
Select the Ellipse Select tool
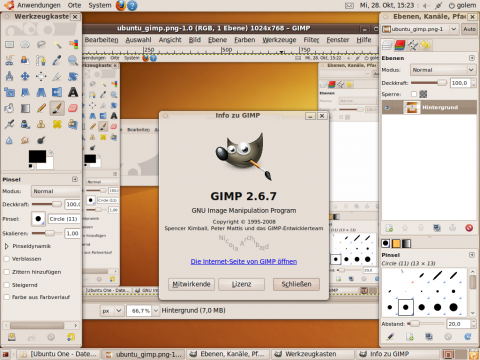pyautogui.click(x=25, y=44)
